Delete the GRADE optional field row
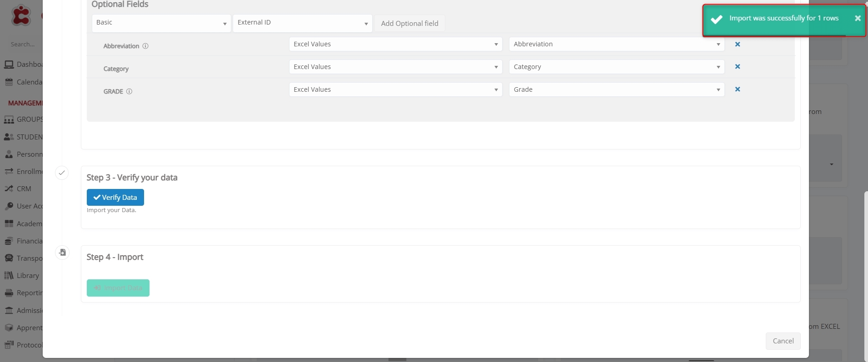 tap(738, 89)
